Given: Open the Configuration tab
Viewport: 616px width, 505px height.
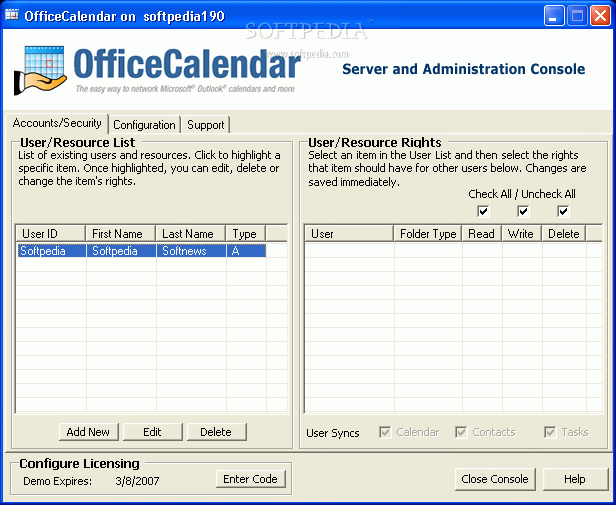Looking at the screenshot, I should pos(144,125).
